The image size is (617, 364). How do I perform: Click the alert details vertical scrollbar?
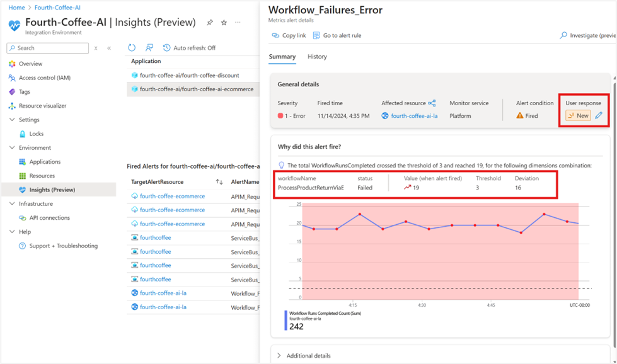(x=614, y=212)
